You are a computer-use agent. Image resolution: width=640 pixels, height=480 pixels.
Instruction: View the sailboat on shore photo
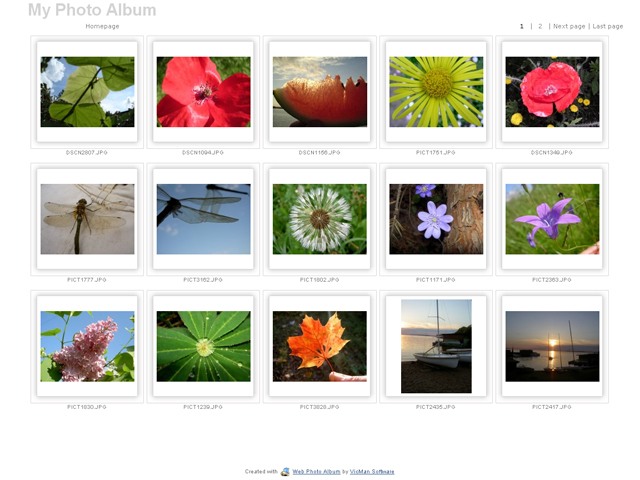pos(436,346)
